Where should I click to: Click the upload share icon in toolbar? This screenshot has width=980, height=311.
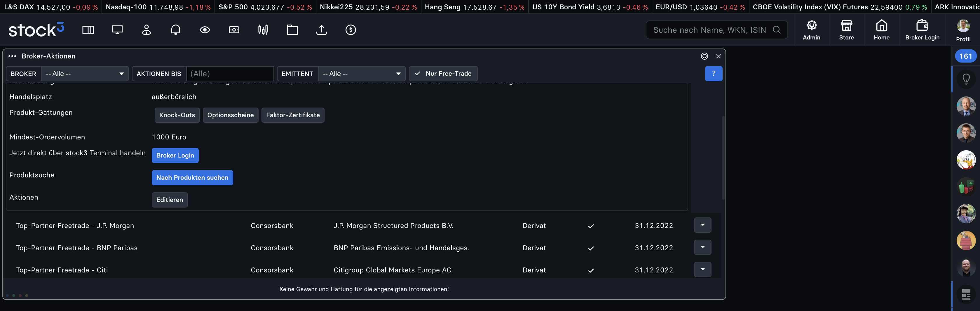pyautogui.click(x=322, y=30)
